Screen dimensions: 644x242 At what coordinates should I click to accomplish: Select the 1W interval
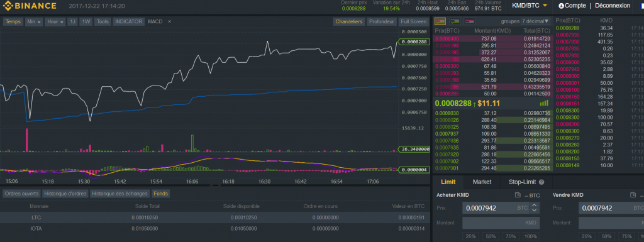[x=86, y=21]
